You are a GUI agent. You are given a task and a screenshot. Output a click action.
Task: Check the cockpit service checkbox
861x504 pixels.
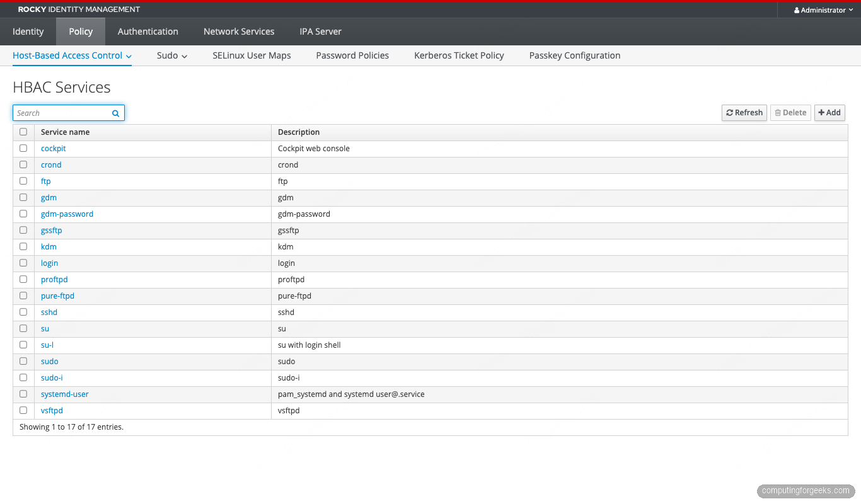[23, 148]
